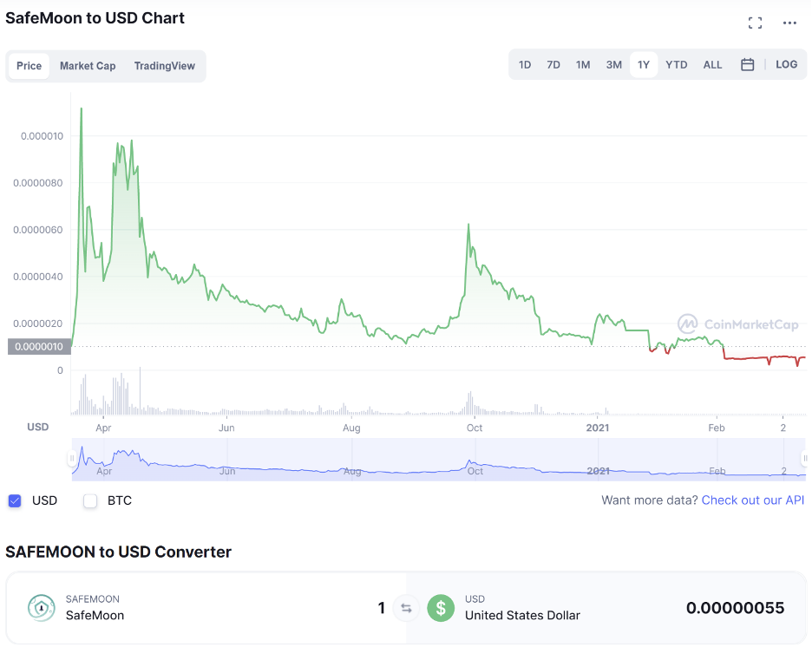The width and height of the screenshot is (812, 647).
Task: Open the calendar date range picker
Action: 748,65
